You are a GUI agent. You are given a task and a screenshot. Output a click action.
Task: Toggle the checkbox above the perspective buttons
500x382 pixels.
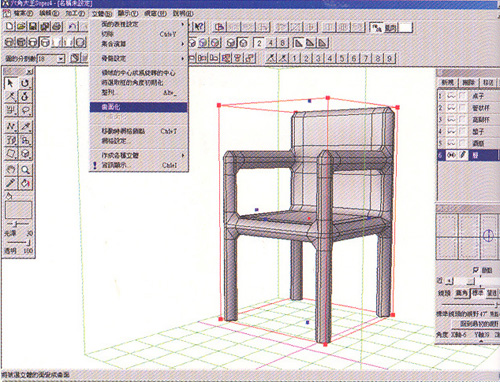476,270
